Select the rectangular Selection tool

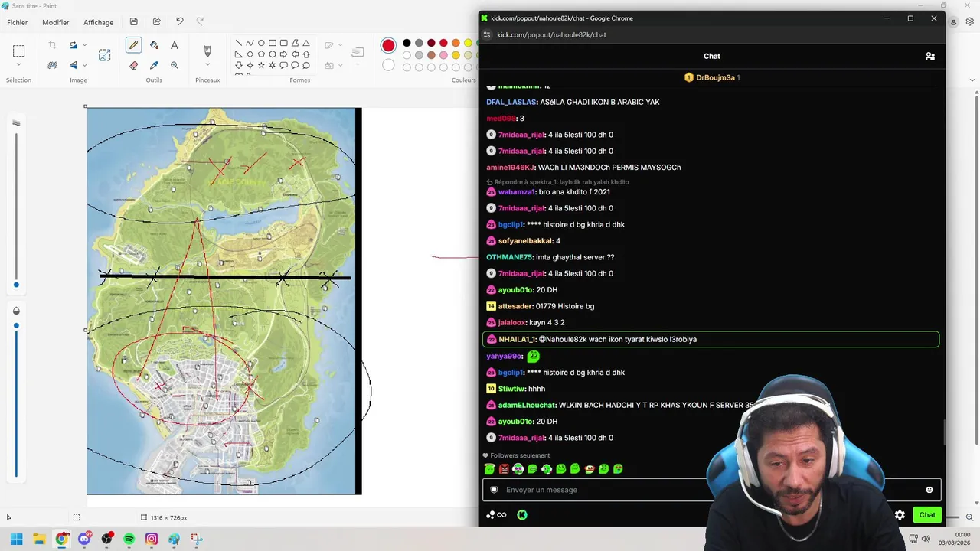pos(18,51)
